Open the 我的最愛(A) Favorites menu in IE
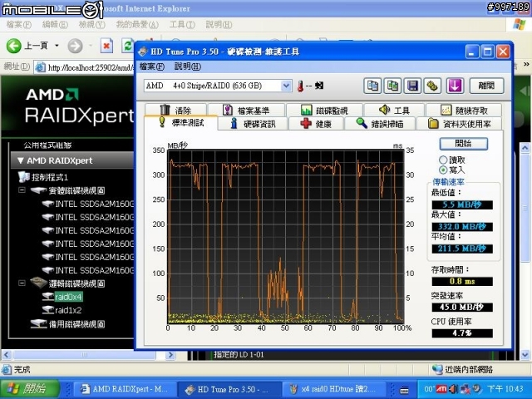The height and width of the screenshot is (399, 532). click(137, 24)
